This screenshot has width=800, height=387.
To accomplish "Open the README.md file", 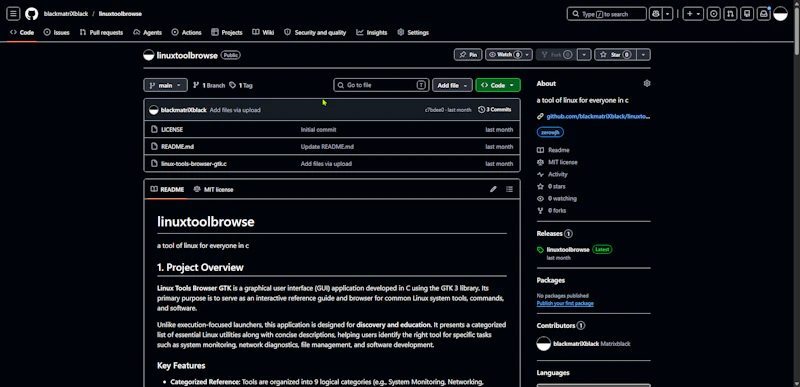I will click(178, 146).
